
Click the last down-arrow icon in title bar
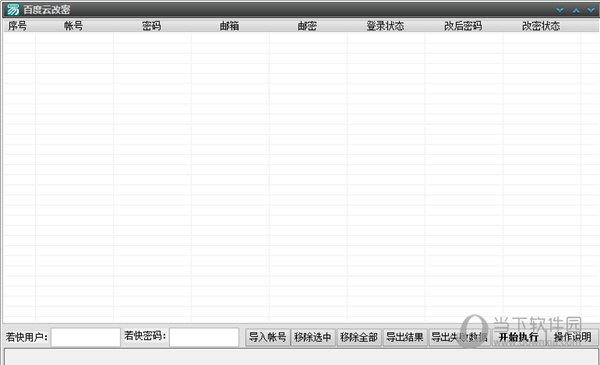[591, 10]
